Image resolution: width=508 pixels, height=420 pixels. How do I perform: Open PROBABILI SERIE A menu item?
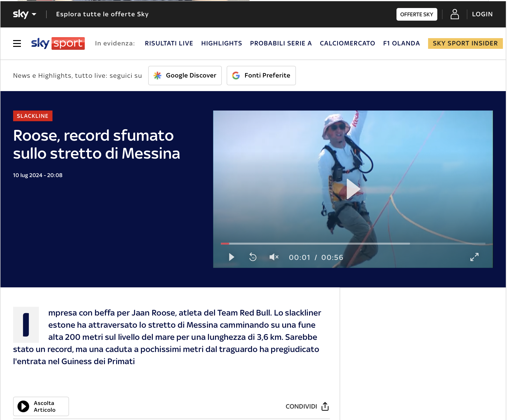coord(281,43)
